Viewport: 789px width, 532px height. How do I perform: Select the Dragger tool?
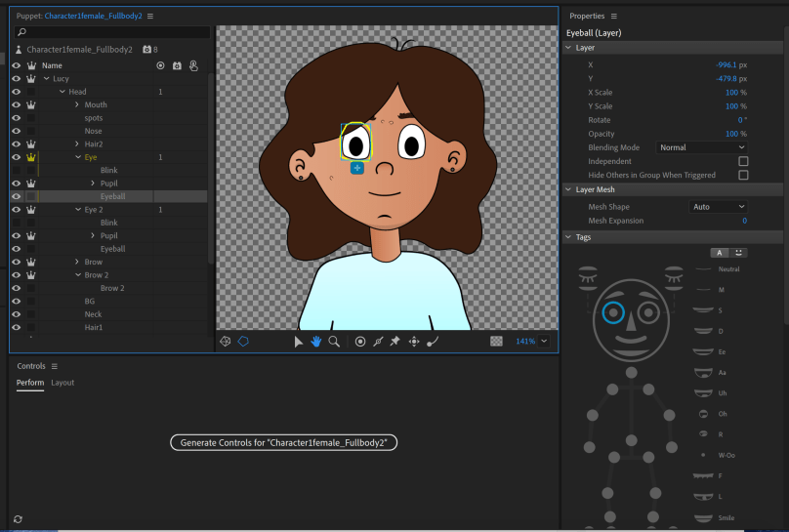click(x=414, y=342)
